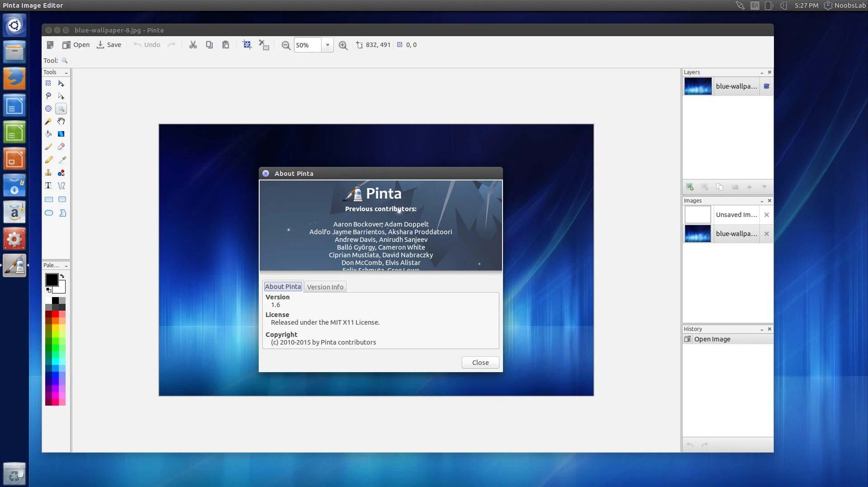Close the About Pinta dialog with Close button
The width and height of the screenshot is (868, 487).
pyautogui.click(x=480, y=363)
